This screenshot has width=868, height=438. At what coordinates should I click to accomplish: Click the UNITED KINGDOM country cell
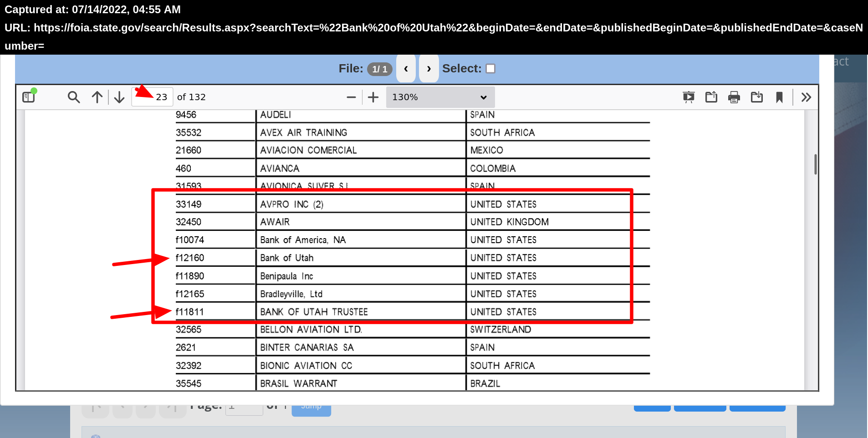click(510, 222)
